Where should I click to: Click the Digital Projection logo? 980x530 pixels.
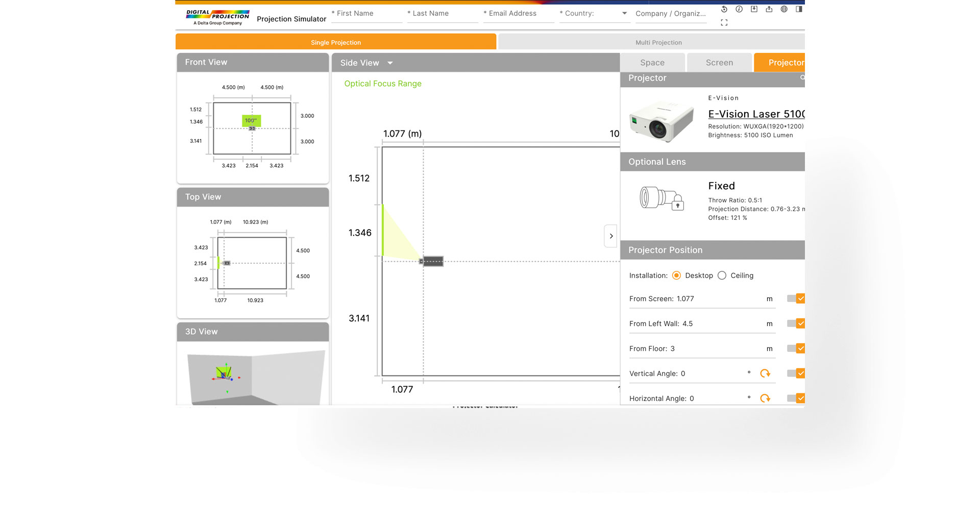tap(218, 17)
